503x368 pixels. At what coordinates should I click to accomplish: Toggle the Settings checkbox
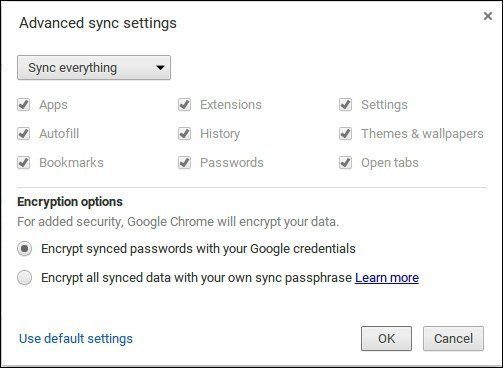(346, 105)
